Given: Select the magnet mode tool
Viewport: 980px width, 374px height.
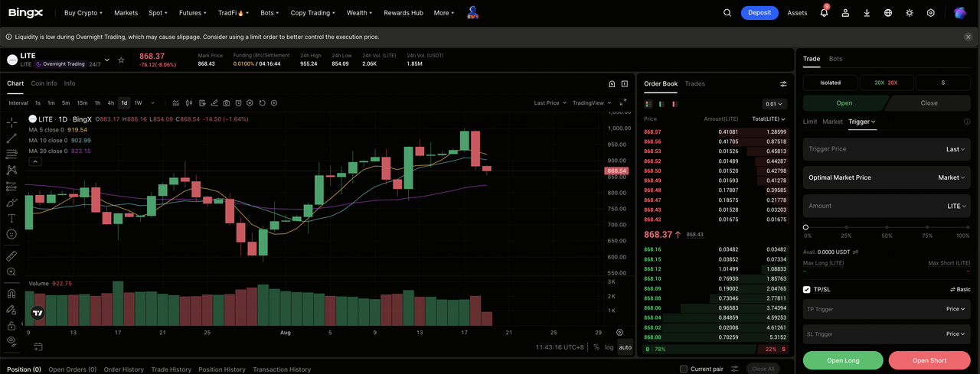Looking at the screenshot, I should click(11, 294).
